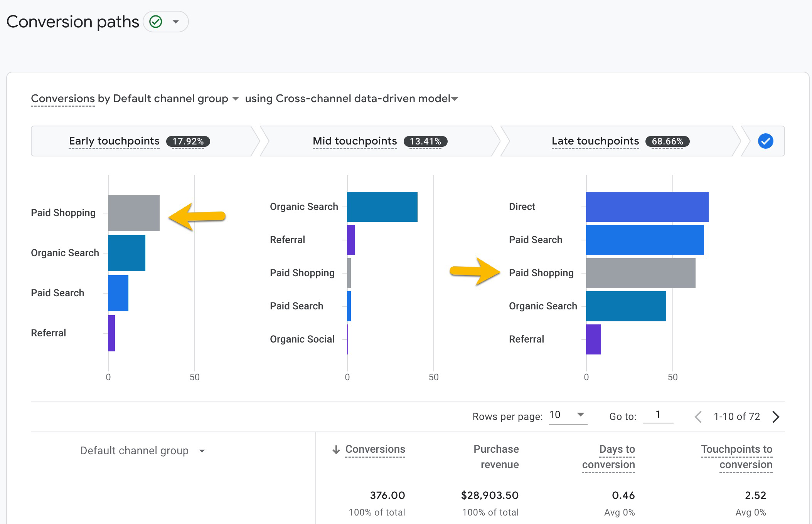Go to previous page of results
812x524 pixels.
pos(698,417)
